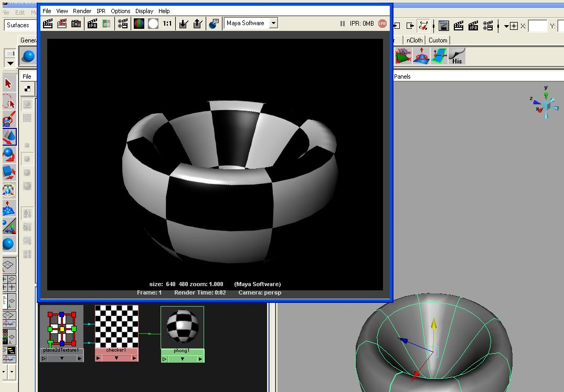The width and height of the screenshot is (564, 392).
Task: Click the blue sphere shelf icon
Action: click(x=28, y=57)
